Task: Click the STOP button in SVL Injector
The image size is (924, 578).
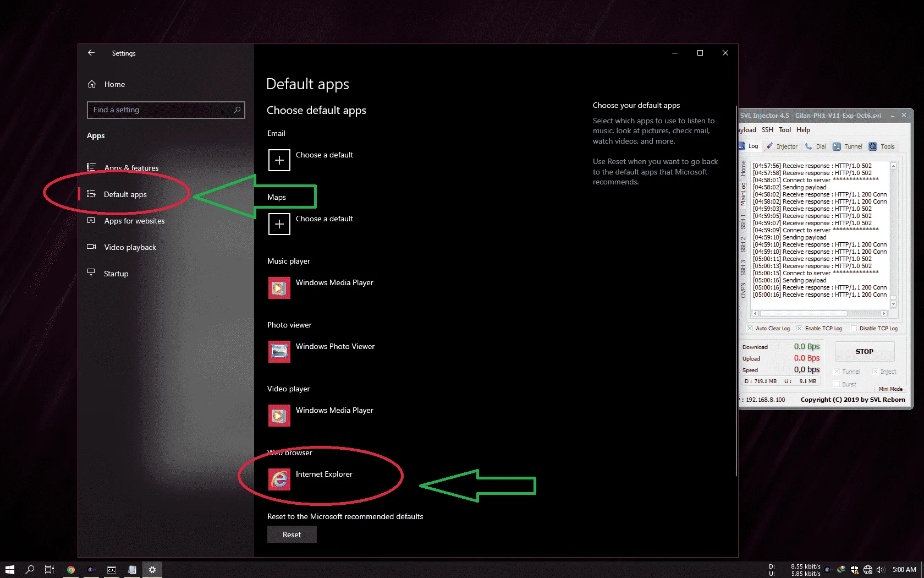Action: (x=865, y=352)
